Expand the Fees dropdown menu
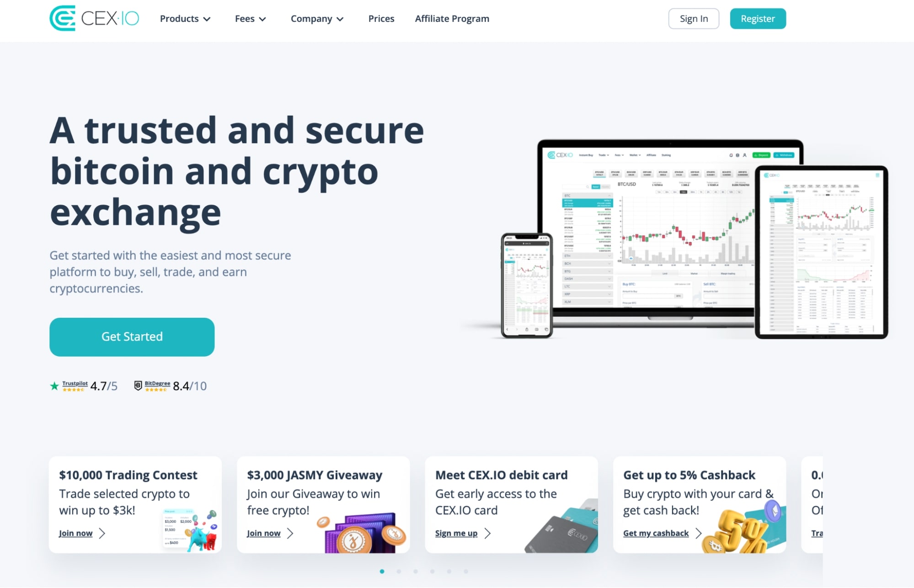Screen dimensions: 914x588 (250, 19)
